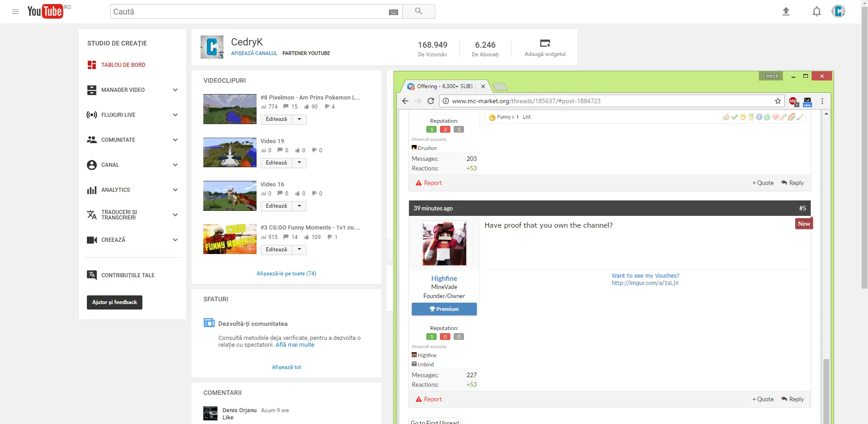The image size is (868, 424).
Task: Open the notifications bell
Action: pos(817,11)
